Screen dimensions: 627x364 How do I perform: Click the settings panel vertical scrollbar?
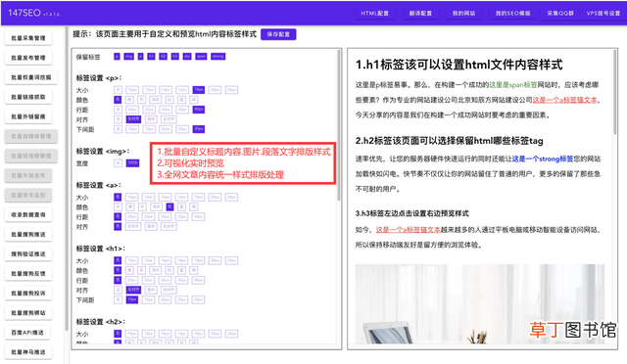[339, 124]
